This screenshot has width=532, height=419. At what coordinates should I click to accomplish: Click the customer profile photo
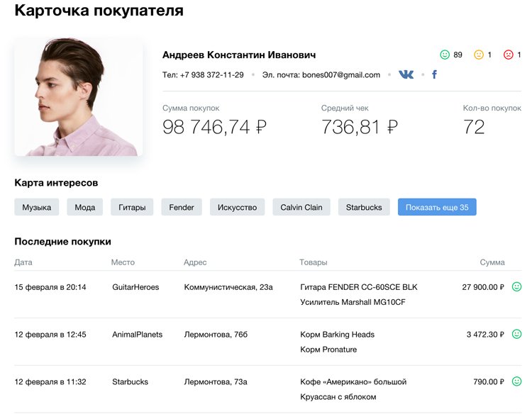78,96
